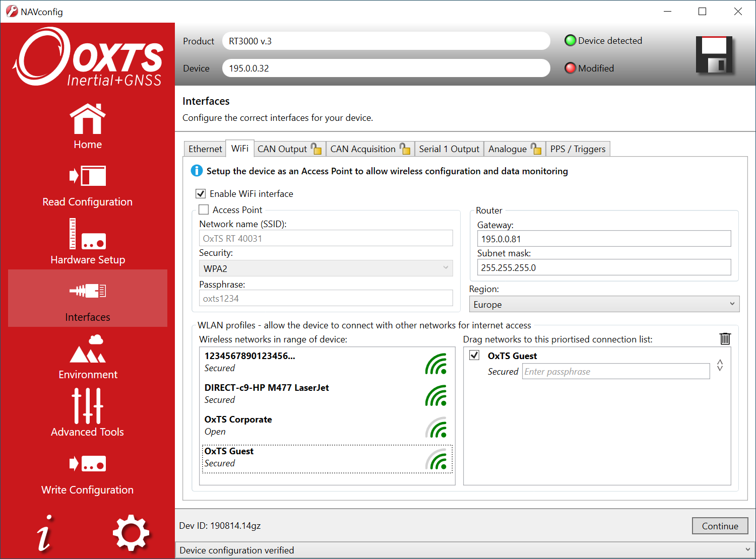Image resolution: width=756 pixels, height=559 pixels.
Task: Click the blue information icon
Action: pos(197,171)
